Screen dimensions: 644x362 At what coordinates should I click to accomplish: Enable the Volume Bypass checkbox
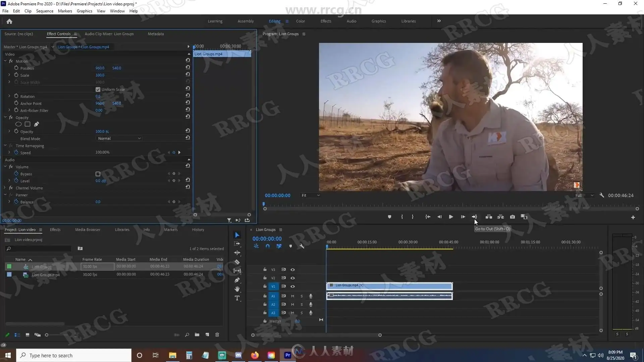pyautogui.click(x=98, y=174)
